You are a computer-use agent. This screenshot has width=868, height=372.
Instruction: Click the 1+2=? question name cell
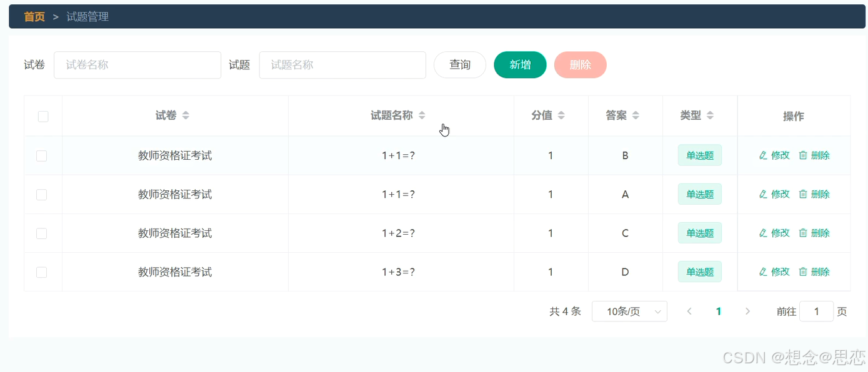(x=399, y=233)
